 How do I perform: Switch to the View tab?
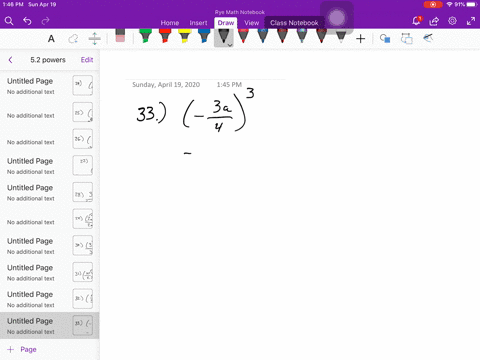251,23
